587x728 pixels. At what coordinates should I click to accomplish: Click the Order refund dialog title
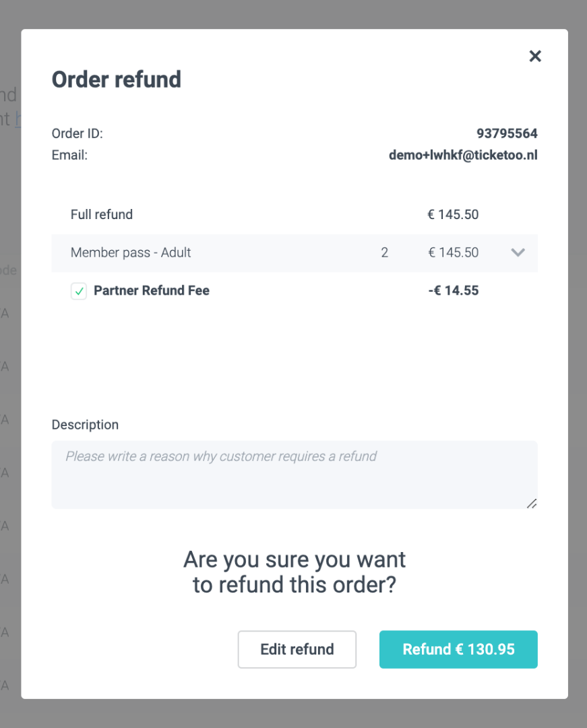click(x=117, y=80)
